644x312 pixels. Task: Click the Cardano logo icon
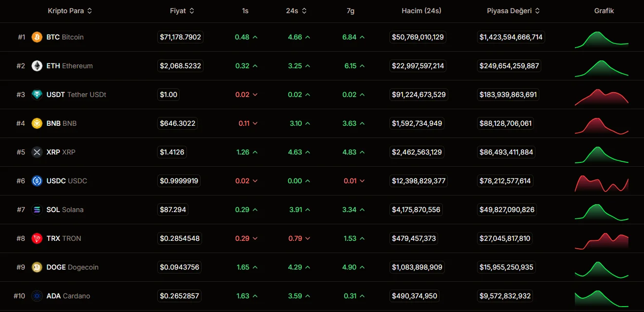point(37,296)
